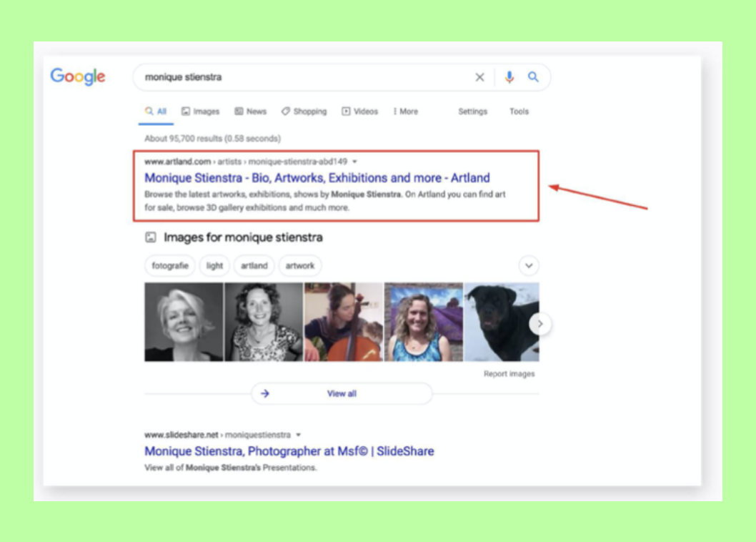Viewport: 756px width, 542px height.
Task: Open the curly-haired woman black-and-white thumbnail
Action: pos(264,322)
